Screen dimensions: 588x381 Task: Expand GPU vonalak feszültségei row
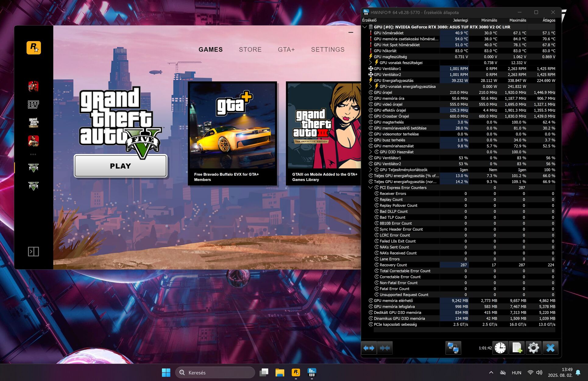click(370, 63)
